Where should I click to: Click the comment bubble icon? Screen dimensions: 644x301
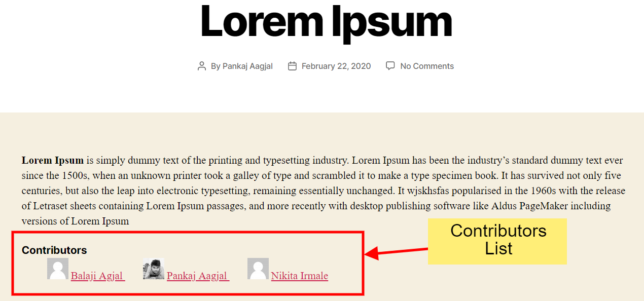click(390, 66)
